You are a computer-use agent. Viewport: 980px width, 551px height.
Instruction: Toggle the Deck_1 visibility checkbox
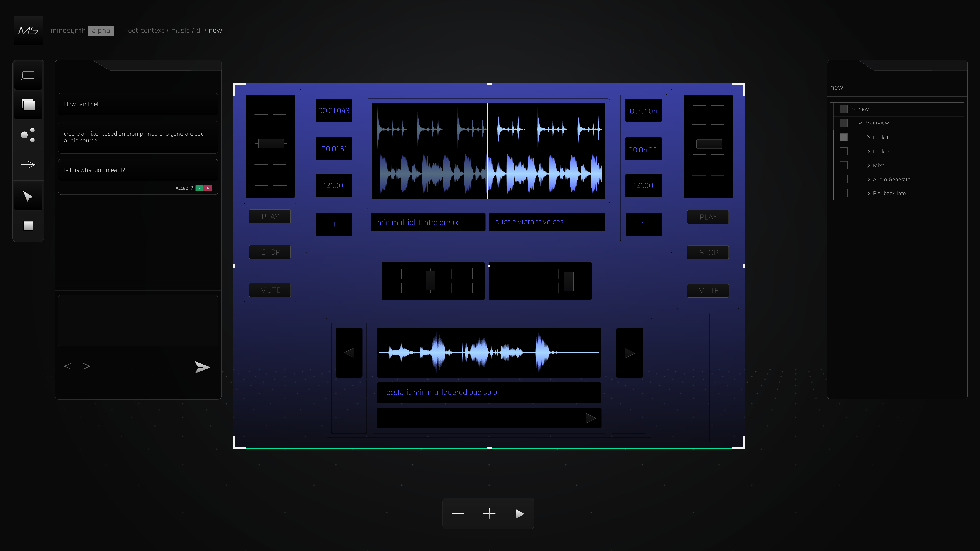843,137
